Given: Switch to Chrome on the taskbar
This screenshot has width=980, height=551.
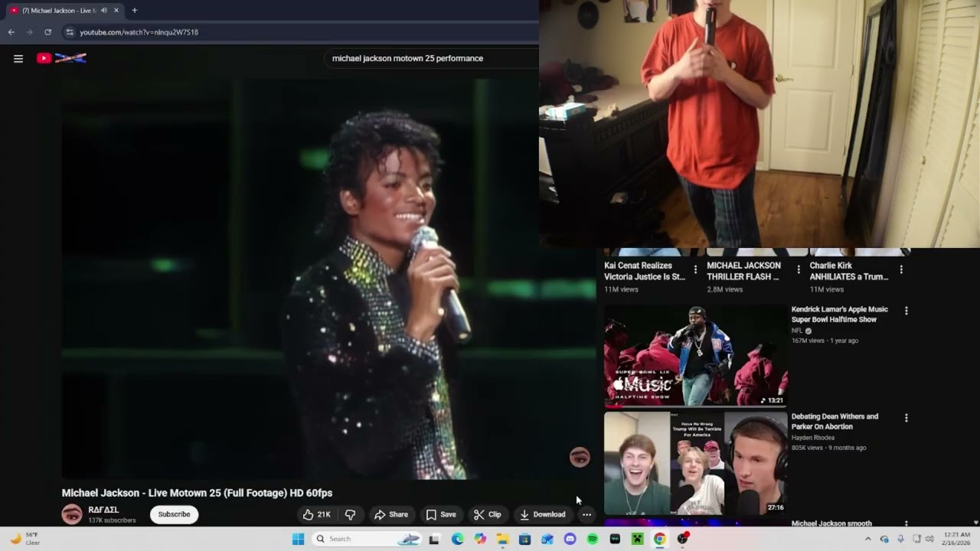Looking at the screenshot, I should pos(659,539).
